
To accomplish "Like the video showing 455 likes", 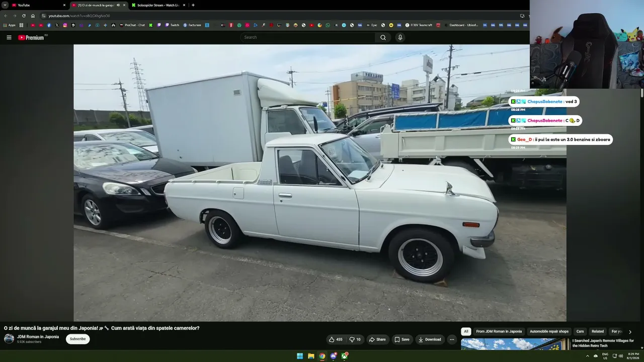I will (336, 339).
